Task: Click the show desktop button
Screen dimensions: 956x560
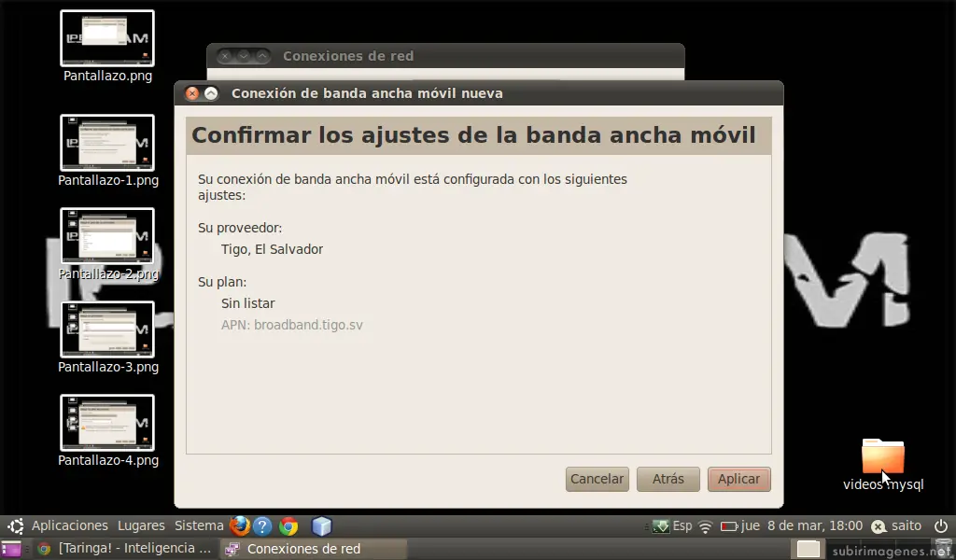Action: pos(11,549)
